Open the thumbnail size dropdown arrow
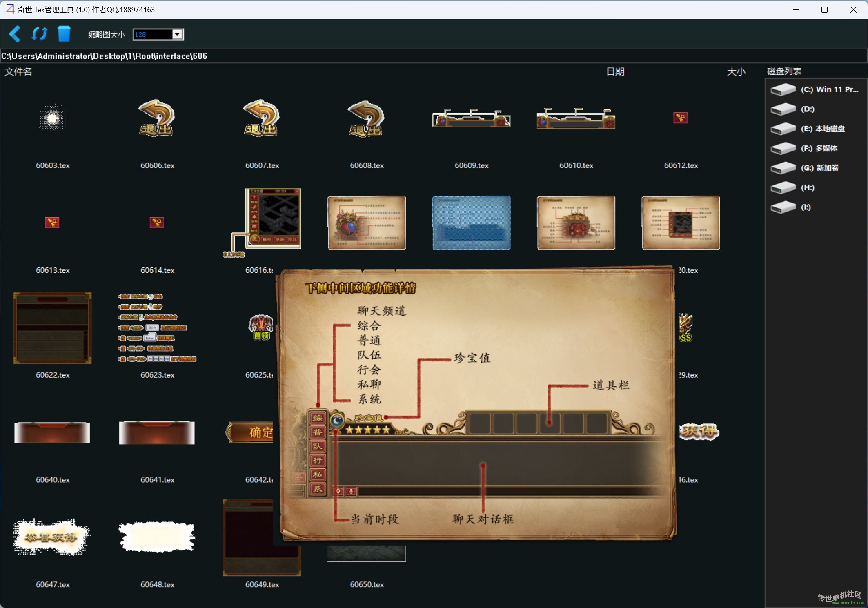The image size is (868, 608). tap(177, 35)
